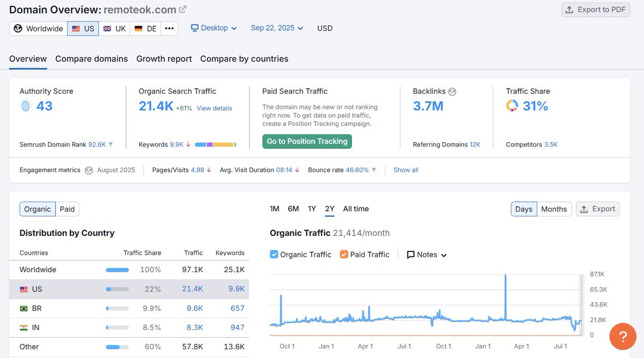This screenshot has height=358, width=644.
Task: Open the Compare by countries tab
Action: (x=244, y=59)
